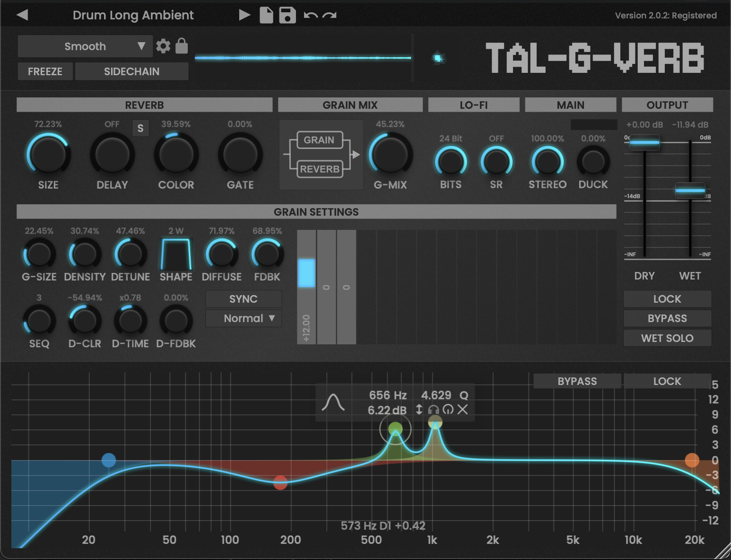This screenshot has height=560, width=731.
Task: Open the Smooth algorithm dropdown
Action: 85,46
